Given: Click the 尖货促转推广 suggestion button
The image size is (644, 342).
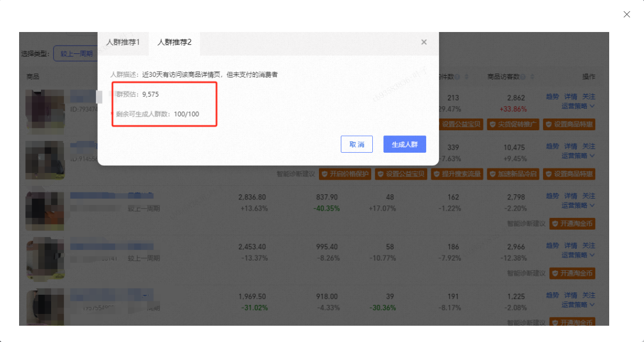Looking at the screenshot, I should click(x=513, y=125).
